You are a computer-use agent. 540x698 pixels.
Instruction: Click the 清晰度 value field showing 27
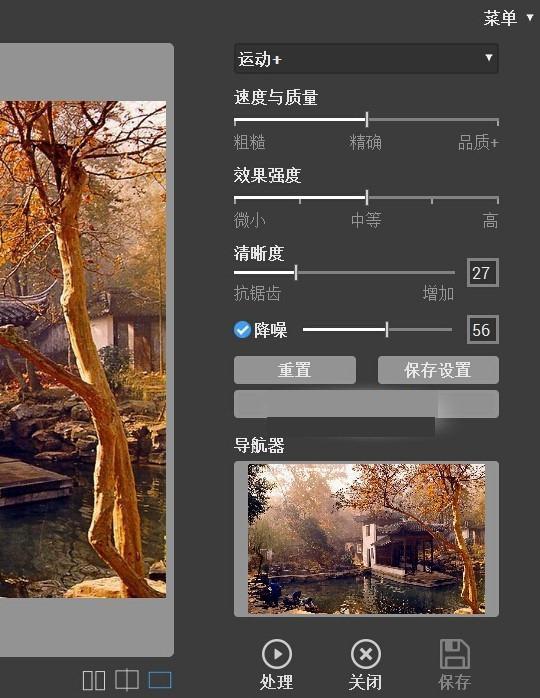pyautogui.click(x=483, y=272)
